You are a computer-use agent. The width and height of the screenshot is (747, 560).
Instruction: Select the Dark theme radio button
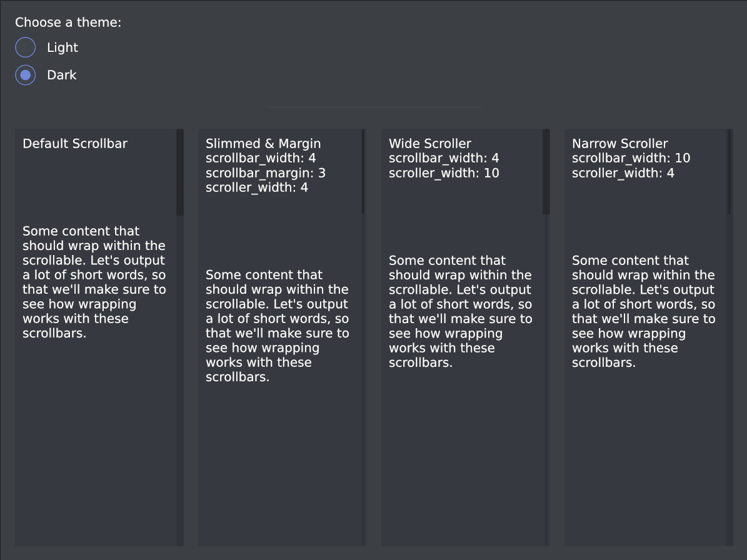26,75
